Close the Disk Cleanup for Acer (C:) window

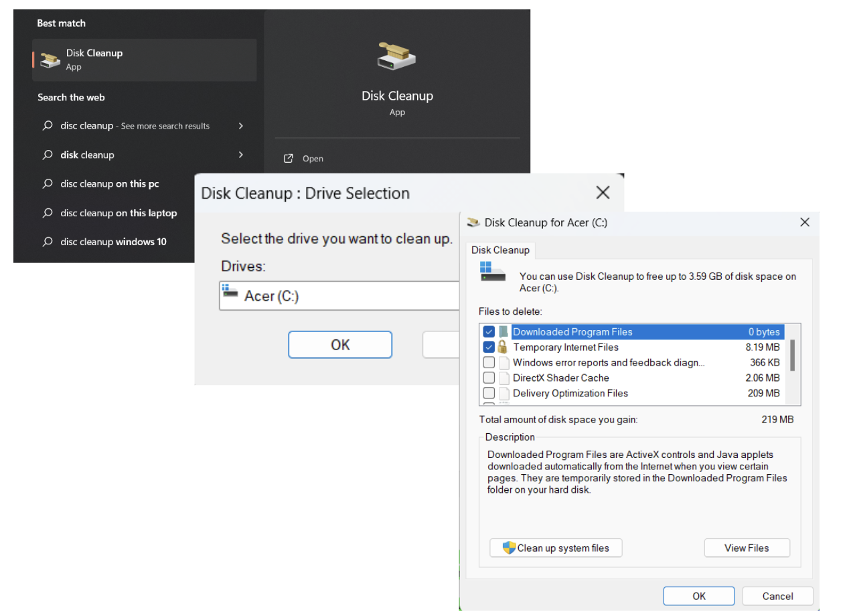click(805, 222)
